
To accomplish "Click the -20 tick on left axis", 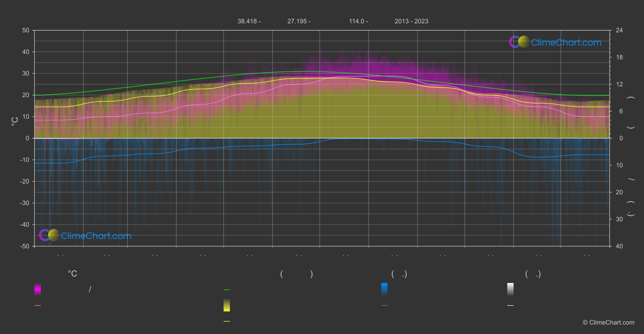I will point(25,181).
